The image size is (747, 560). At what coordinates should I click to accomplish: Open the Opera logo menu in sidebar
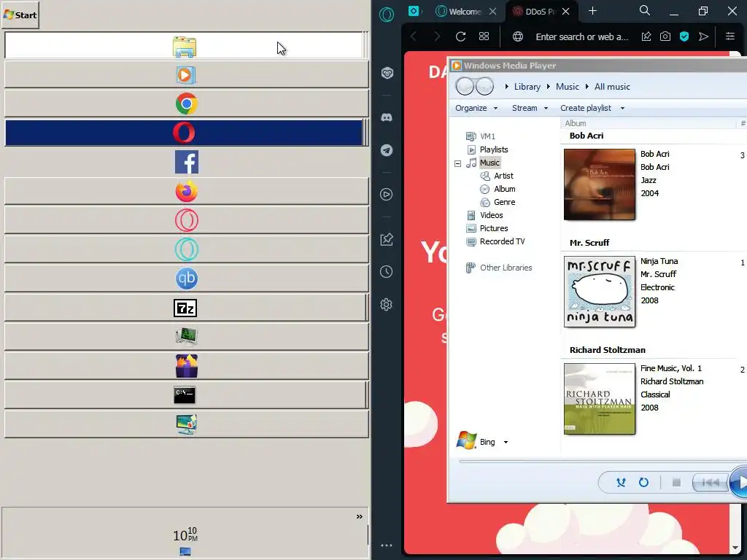[387, 15]
